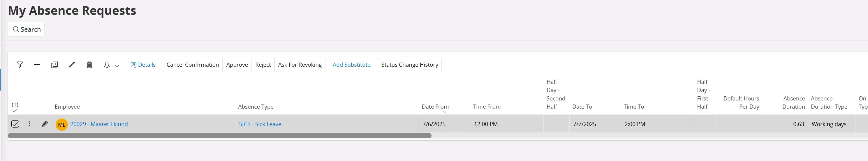
Task: Delete the request using trash icon
Action: (89, 65)
